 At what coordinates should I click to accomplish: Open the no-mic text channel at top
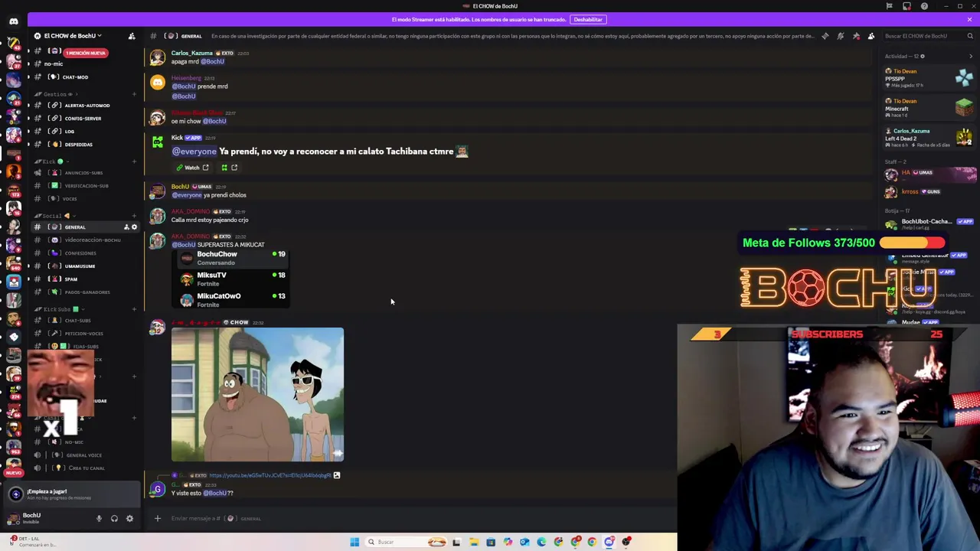[54, 64]
